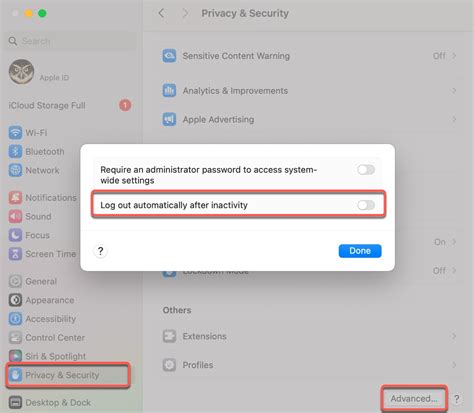Open the Apple ID owl avatar
Screen dimensions: 474x413
point(21,72)
